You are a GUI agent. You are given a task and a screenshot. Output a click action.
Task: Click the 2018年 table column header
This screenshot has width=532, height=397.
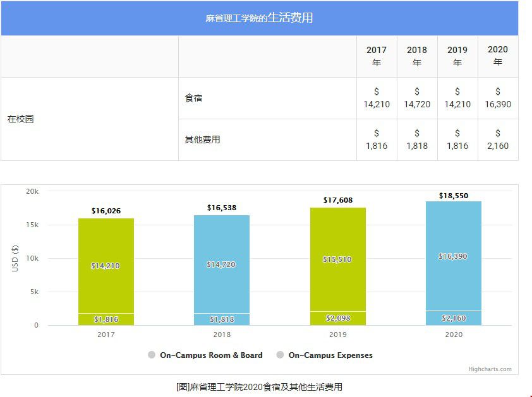point(417,56)
